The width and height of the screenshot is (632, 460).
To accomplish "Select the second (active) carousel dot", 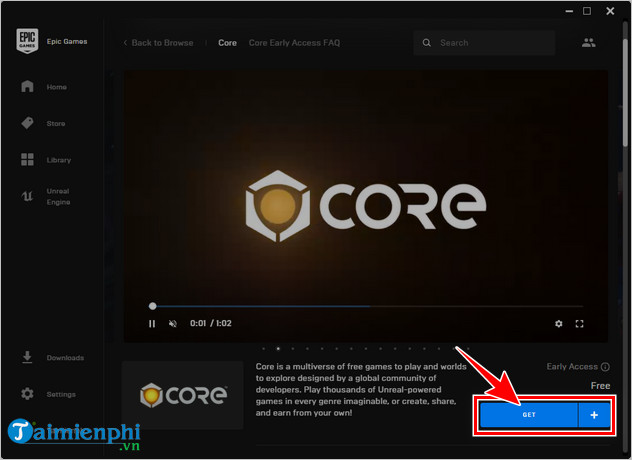I will pos(278,348).
